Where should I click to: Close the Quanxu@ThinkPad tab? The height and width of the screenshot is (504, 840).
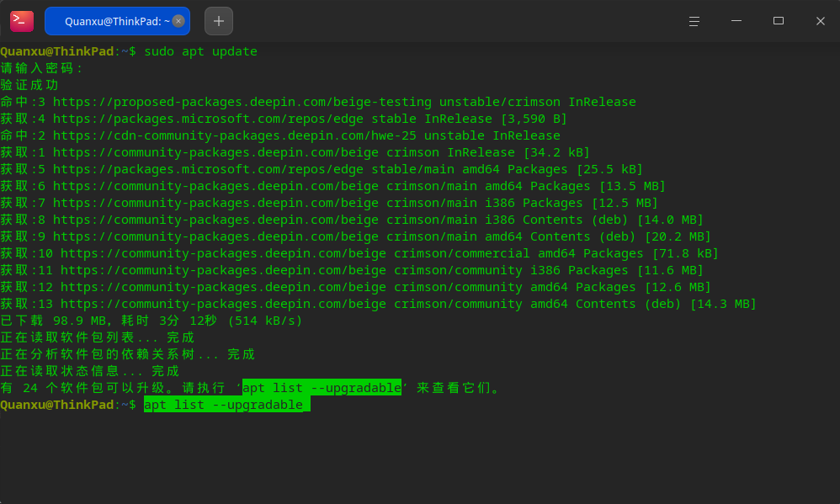178,21
